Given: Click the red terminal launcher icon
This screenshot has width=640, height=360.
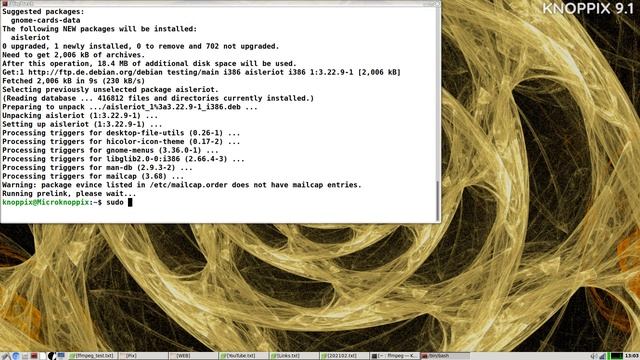Looking at the screenshot, I should pos(34,356).
